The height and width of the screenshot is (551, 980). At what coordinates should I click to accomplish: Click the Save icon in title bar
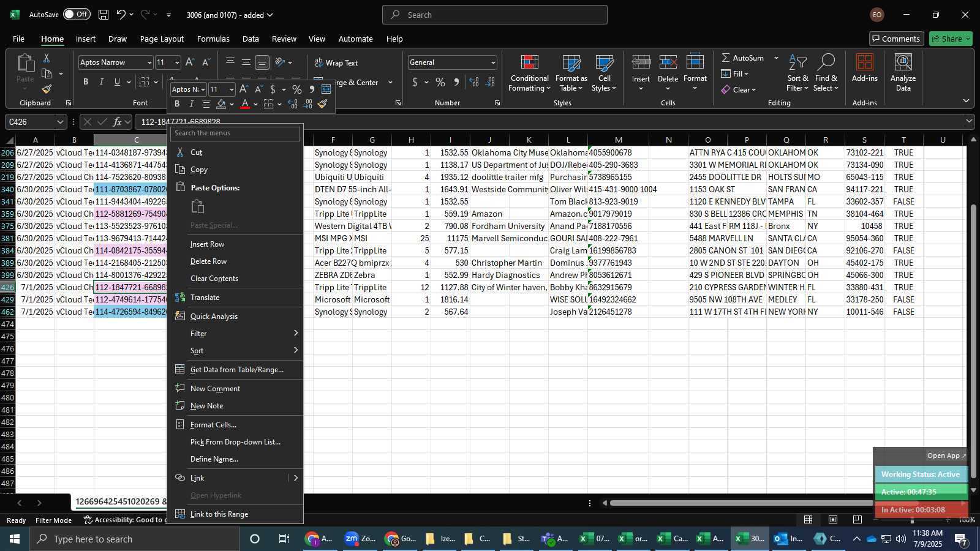click(x=104, y=14)
